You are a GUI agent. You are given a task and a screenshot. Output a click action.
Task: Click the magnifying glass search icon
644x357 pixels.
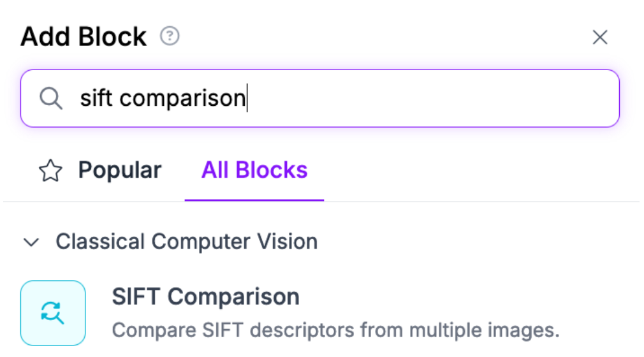50,98
